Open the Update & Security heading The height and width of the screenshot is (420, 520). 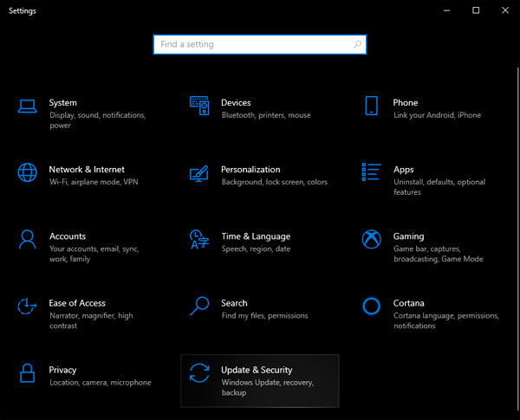[257, 370]
